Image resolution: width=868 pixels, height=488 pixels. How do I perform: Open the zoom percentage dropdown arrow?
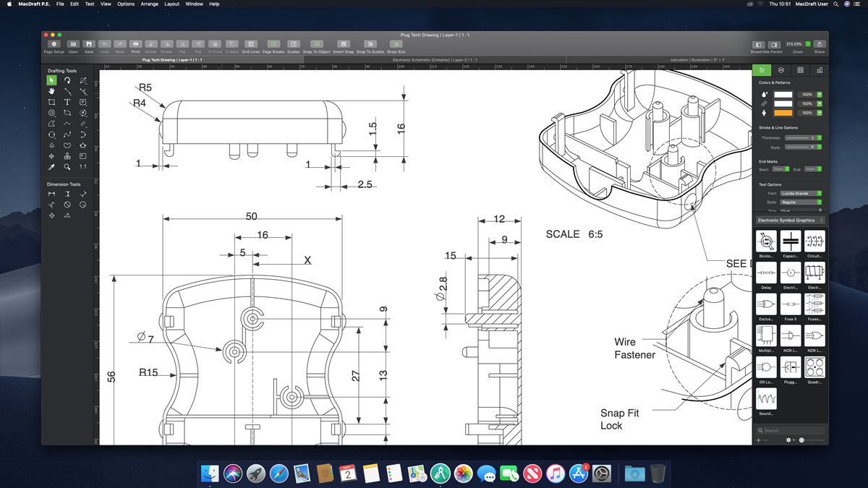(808, 44)
